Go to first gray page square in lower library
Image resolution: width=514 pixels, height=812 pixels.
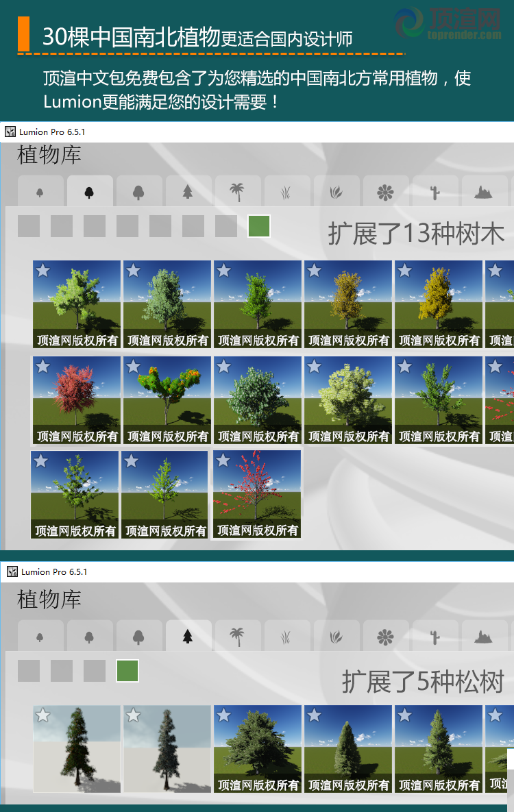(29, 671)
